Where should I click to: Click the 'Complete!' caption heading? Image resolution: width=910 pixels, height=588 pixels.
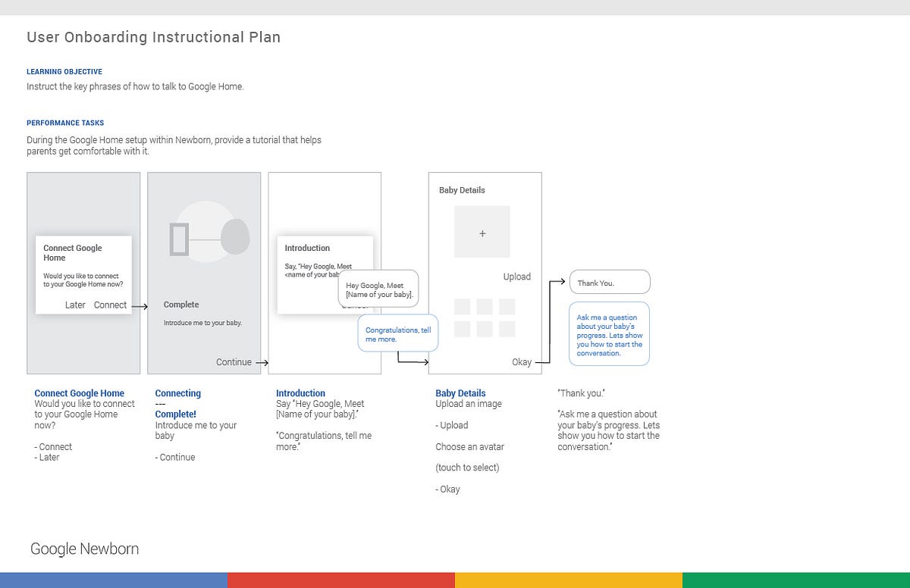(176, 414)
